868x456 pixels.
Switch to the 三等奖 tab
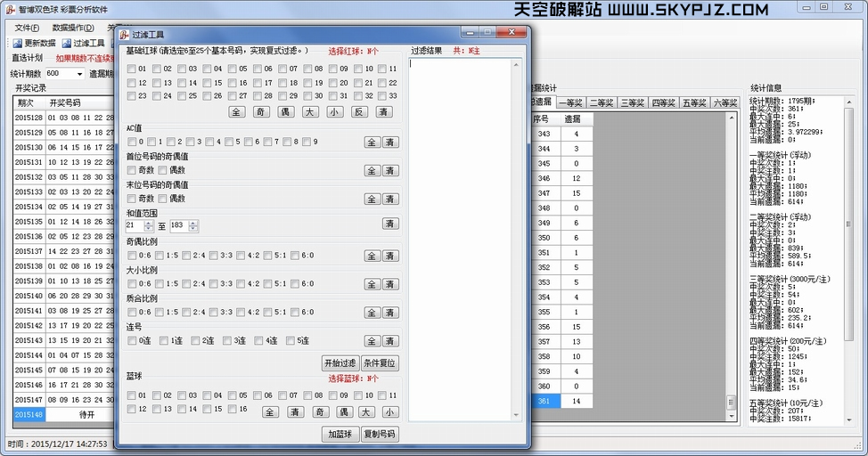pos(632,103)
